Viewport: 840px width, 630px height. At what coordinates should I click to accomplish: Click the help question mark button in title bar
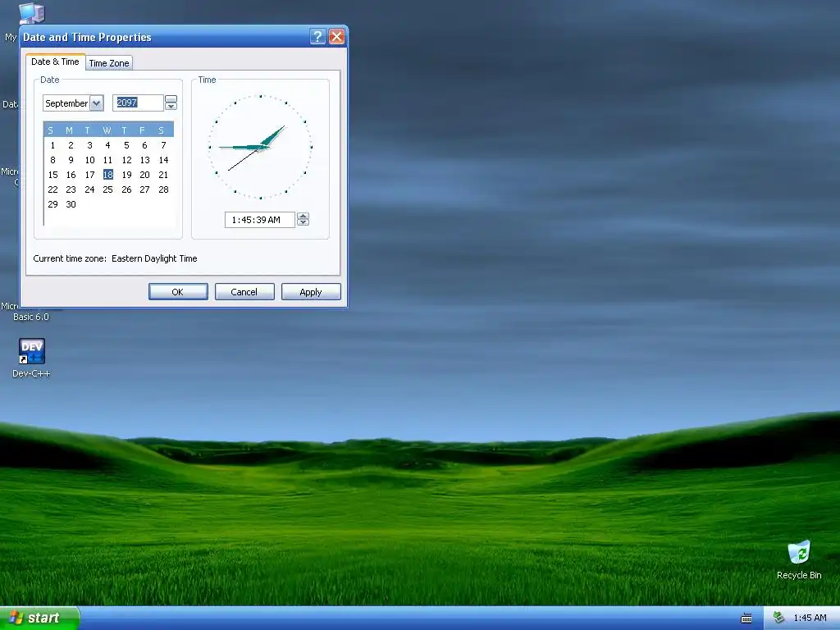click(317, 36)
